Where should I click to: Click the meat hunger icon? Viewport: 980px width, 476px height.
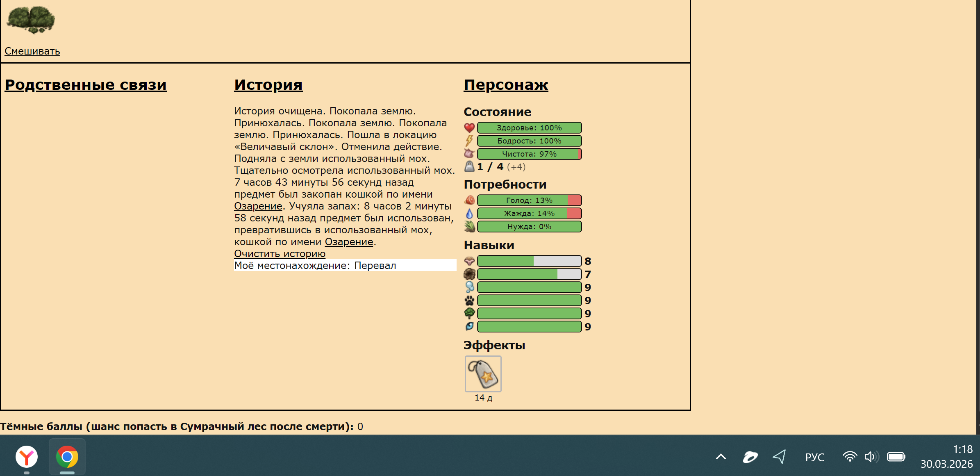[469, 200]
